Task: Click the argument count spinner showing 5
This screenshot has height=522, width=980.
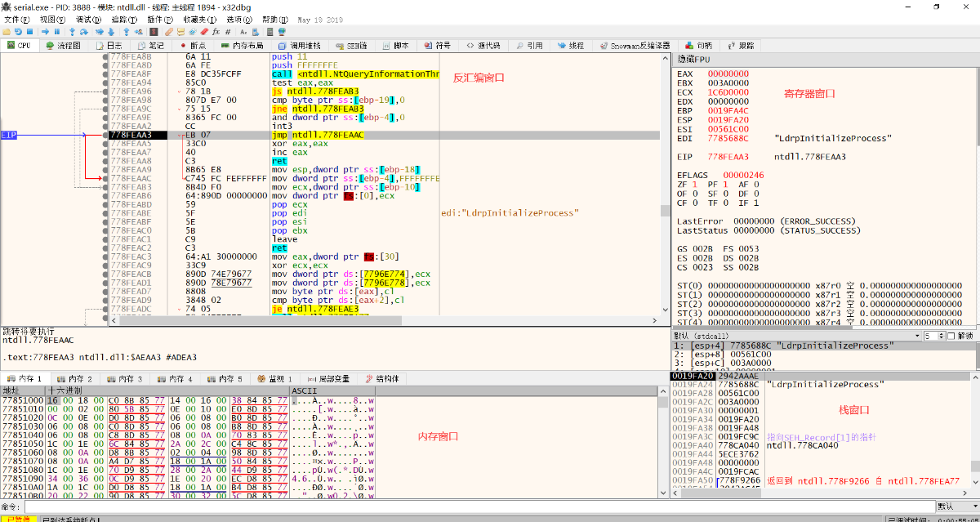Action: [x=933, y=336]
